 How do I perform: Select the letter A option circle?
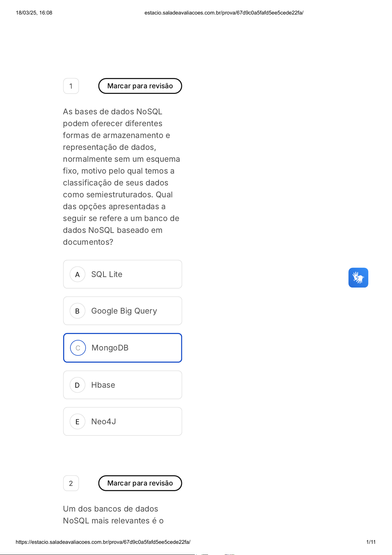coord(77,274)
